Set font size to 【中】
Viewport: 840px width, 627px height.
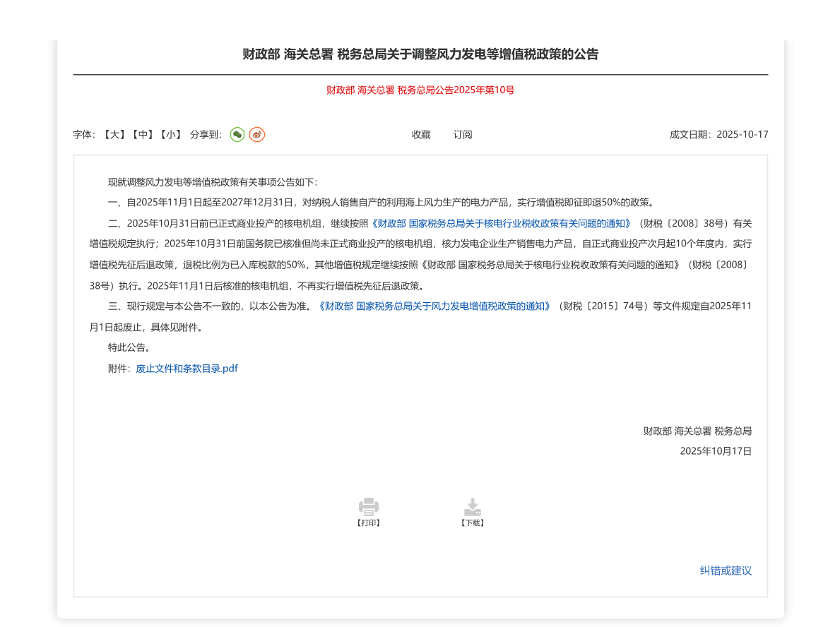tap(142, 134)
